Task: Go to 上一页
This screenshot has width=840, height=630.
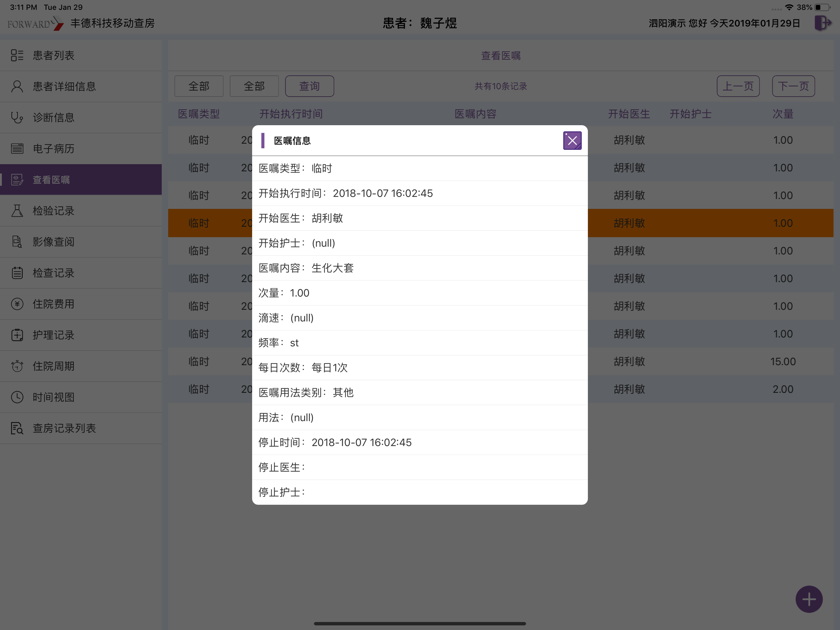Action: 738,86
